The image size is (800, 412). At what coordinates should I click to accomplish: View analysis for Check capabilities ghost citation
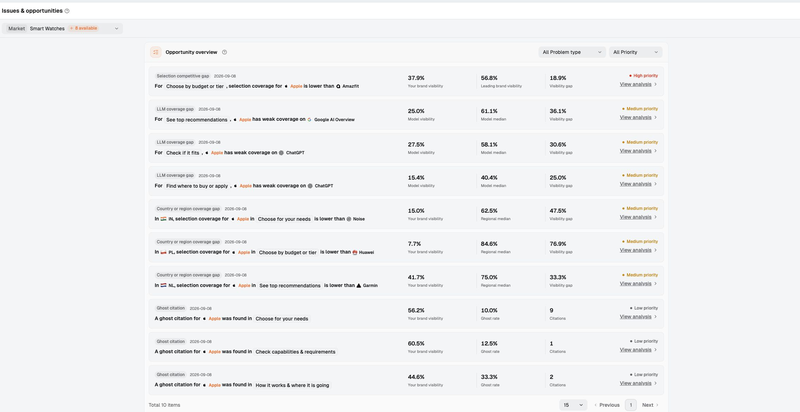[x=638, y=350]
